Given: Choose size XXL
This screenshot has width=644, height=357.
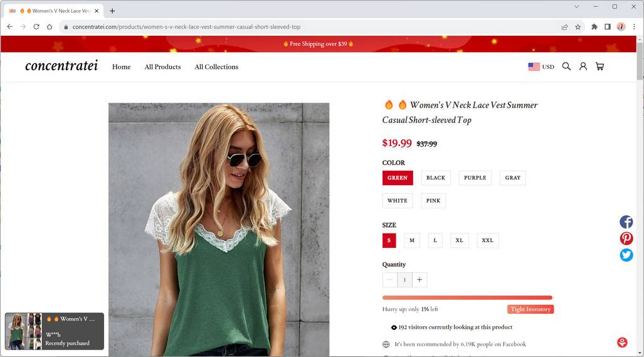Looking at the screenshot, I should click(487, 241).
